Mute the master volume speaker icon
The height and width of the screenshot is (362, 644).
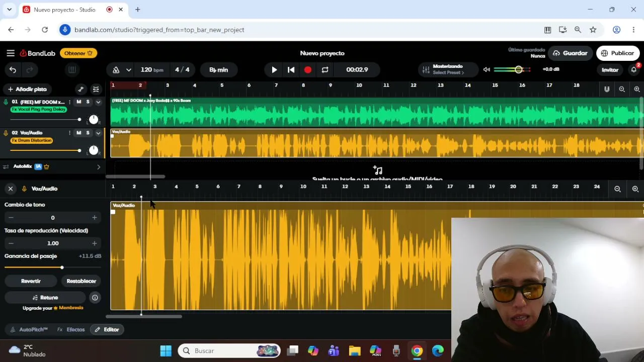tap(487, 69)
